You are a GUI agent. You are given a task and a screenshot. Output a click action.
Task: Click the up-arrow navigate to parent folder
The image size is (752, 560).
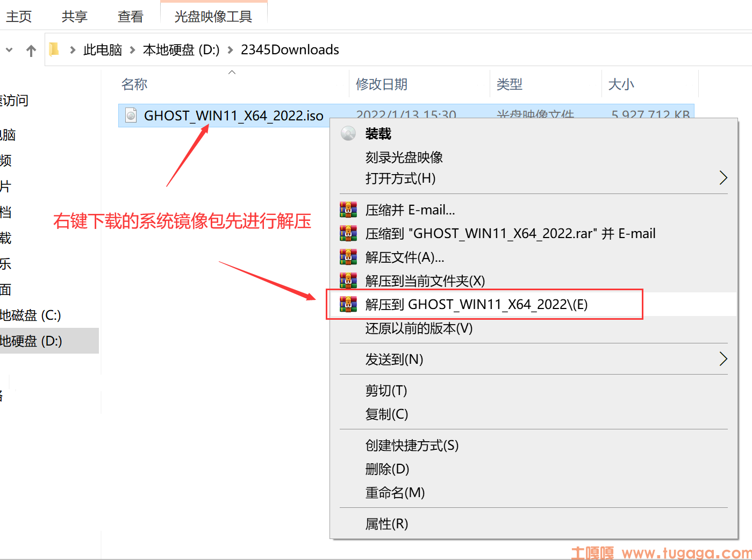pyautogui.click(x=31, y=51)
